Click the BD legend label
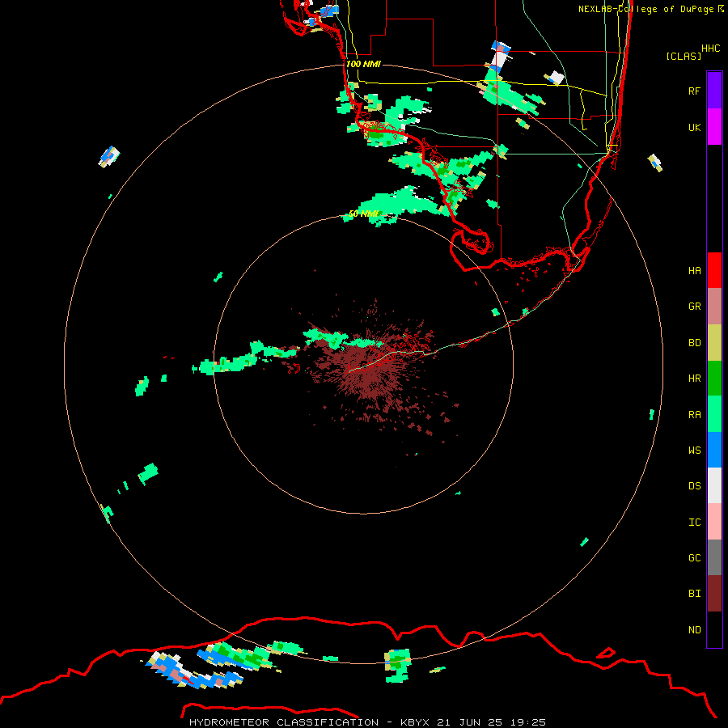 pyautogui.click(x=694, y=343)
